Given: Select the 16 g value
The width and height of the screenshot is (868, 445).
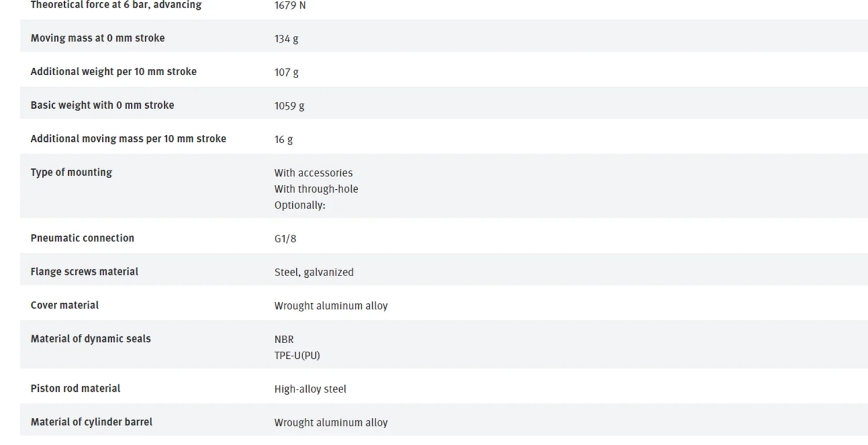Looking at the screenshot, I should coord(283,139).
